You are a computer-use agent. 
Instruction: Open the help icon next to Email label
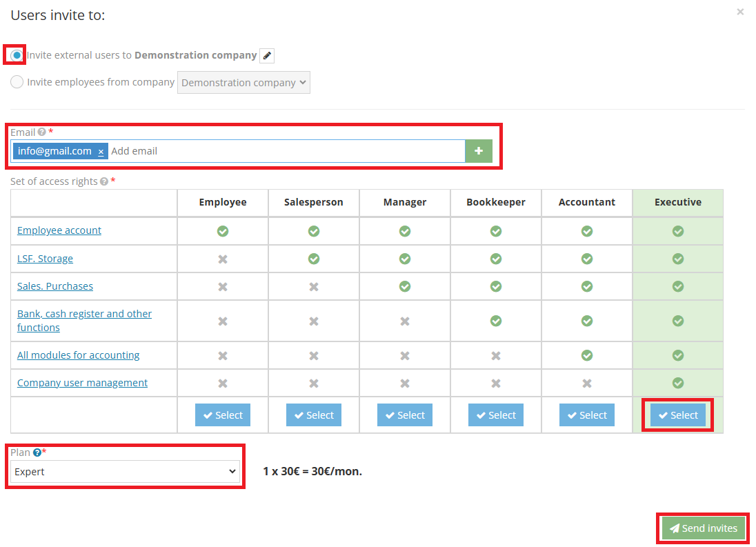coord(41,132)
